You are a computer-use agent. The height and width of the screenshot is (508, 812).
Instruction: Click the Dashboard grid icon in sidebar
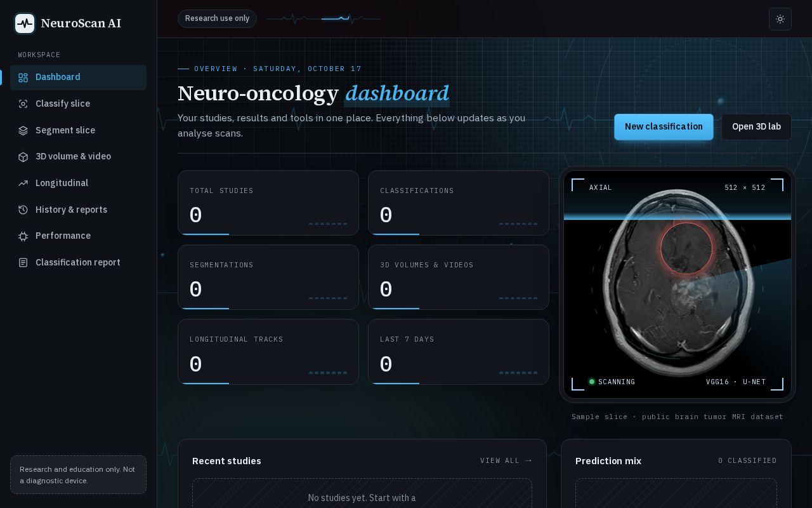(x=23, y=77)
